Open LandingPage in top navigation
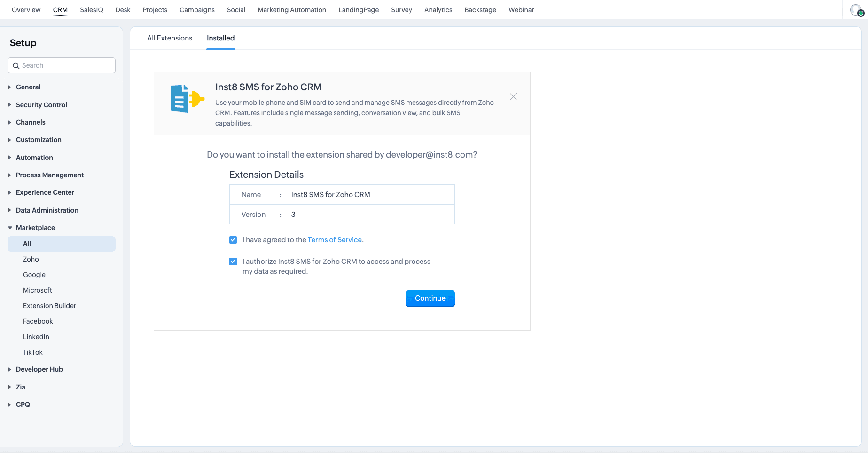 tap(359, 10)
